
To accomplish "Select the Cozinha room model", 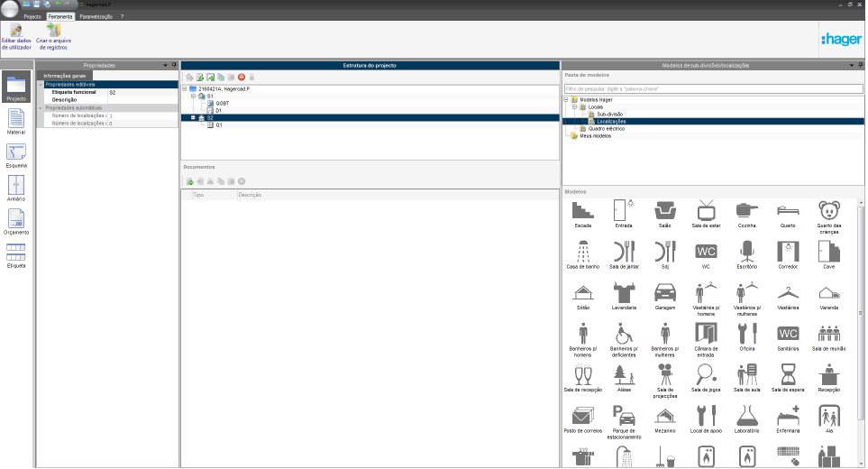I will 746,214.
